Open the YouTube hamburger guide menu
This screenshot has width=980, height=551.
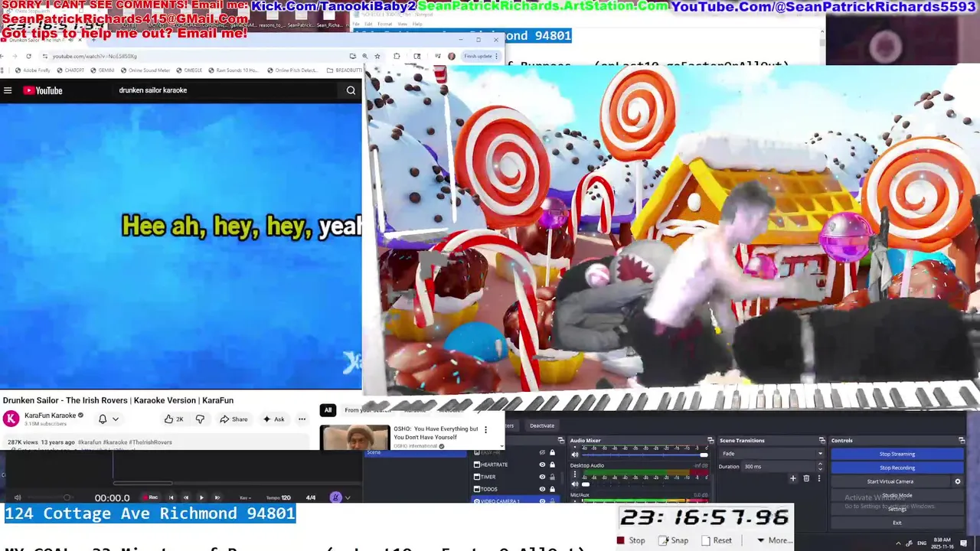pos(8,90)
